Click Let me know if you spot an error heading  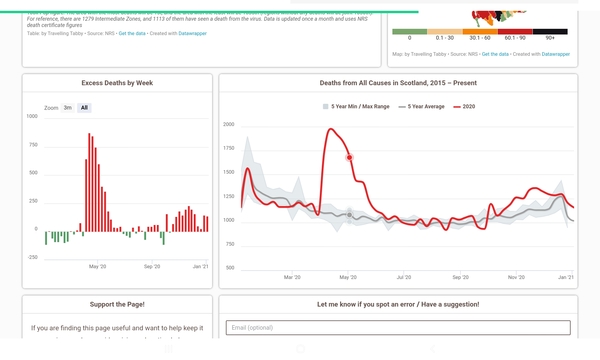[x=398, y=304]
